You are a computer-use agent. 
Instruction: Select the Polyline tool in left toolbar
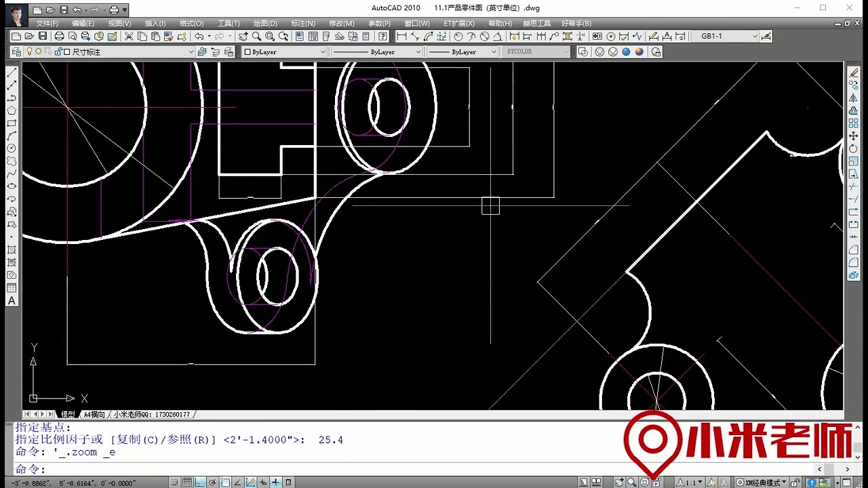point(12,98)
